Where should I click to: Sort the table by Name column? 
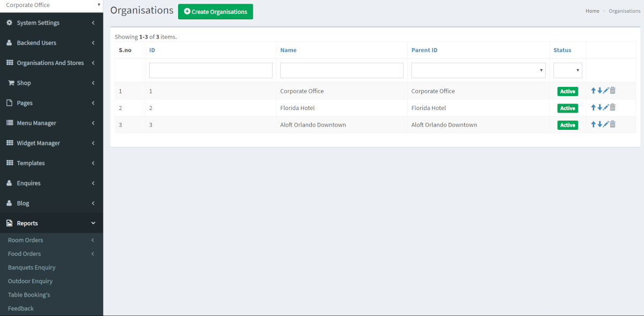point(288,50)
